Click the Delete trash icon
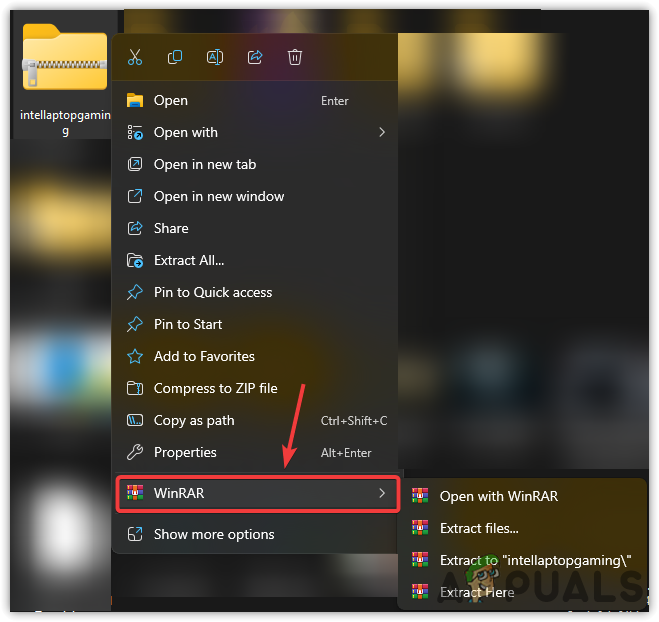Image resolution: width=659 pixels, height=622 pixels. tap(295, 57)
